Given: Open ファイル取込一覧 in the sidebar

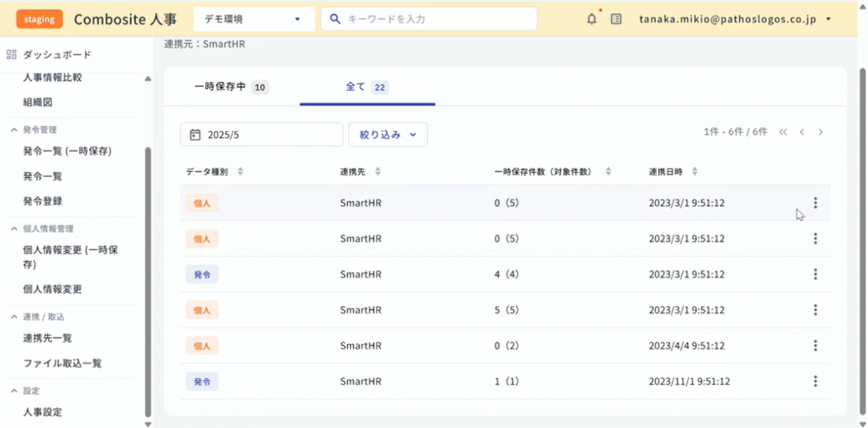Looking at the screenshot, I should click(x=62, y=363).
